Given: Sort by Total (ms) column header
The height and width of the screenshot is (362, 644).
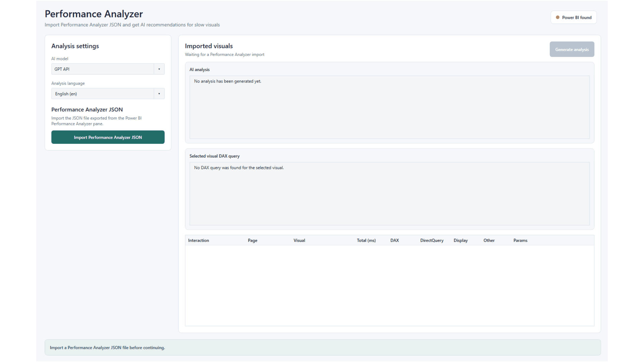Looking at the screenshot, I should point(366,240).
